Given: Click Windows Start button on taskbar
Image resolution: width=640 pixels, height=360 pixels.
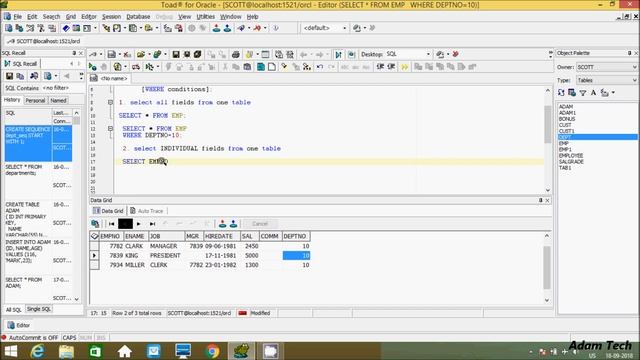Looking at the screenshot, I should tap(10, 351).
